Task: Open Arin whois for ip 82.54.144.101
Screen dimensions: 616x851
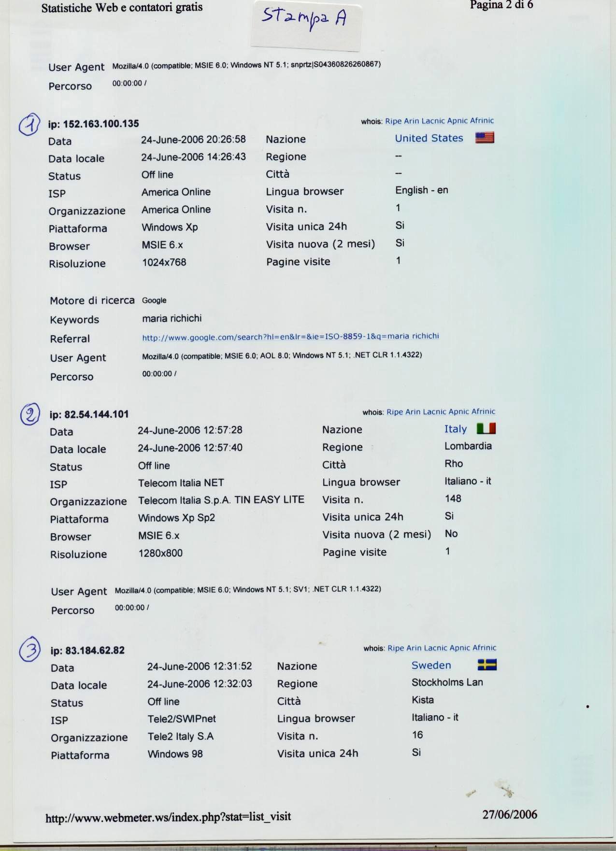Action: [x=413, y=411]
